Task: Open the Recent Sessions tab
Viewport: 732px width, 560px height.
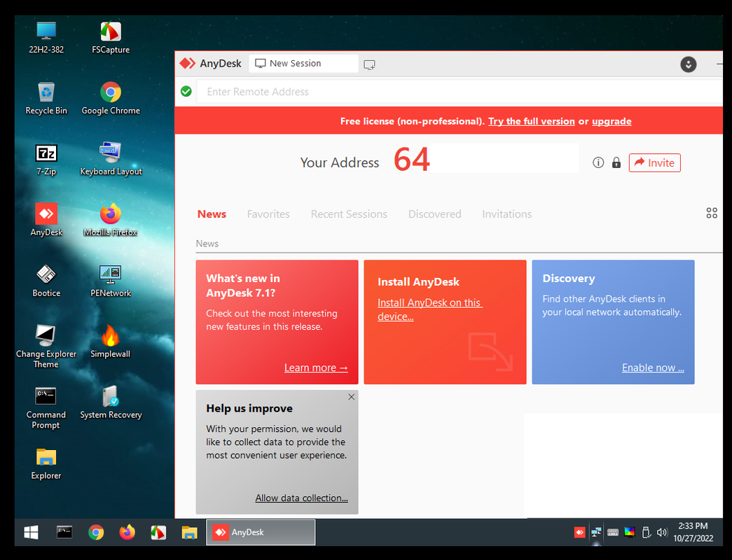Action: pyautogui.click(x=350, y=213)
